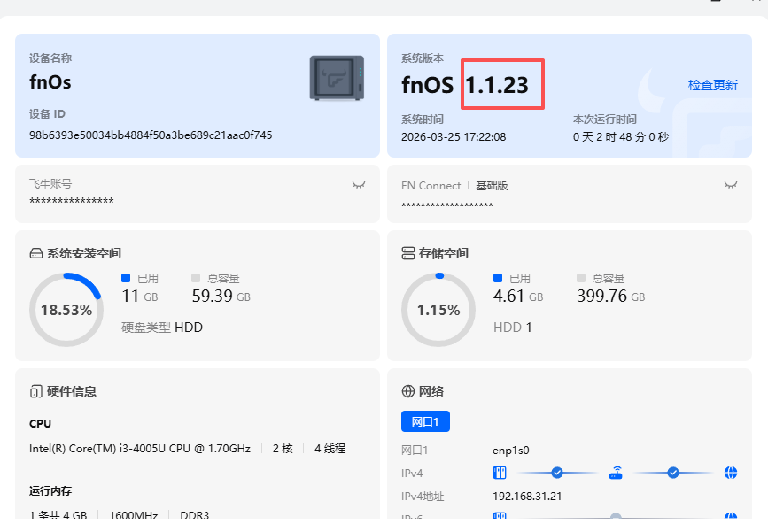The width and height of the screenshot is (768, 532).
Task: Click the IPv4 internet globe icon
Action: pos(730,473)
